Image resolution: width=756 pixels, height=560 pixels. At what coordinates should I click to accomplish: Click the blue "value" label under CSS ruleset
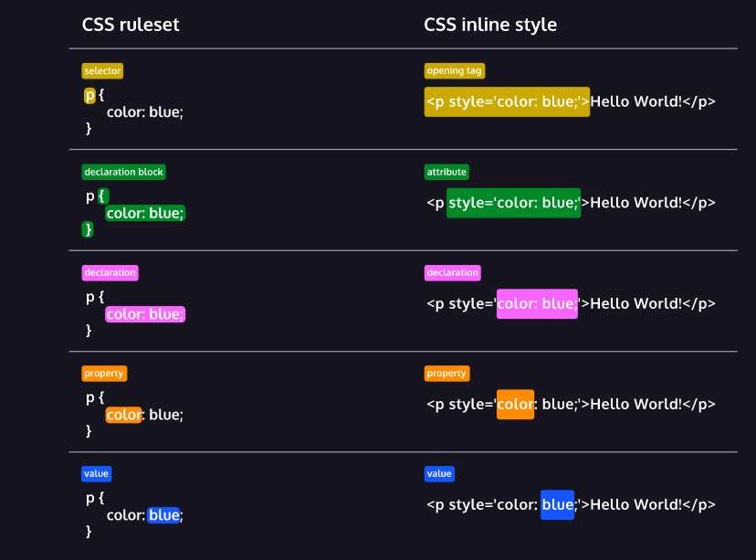[96, 474]
